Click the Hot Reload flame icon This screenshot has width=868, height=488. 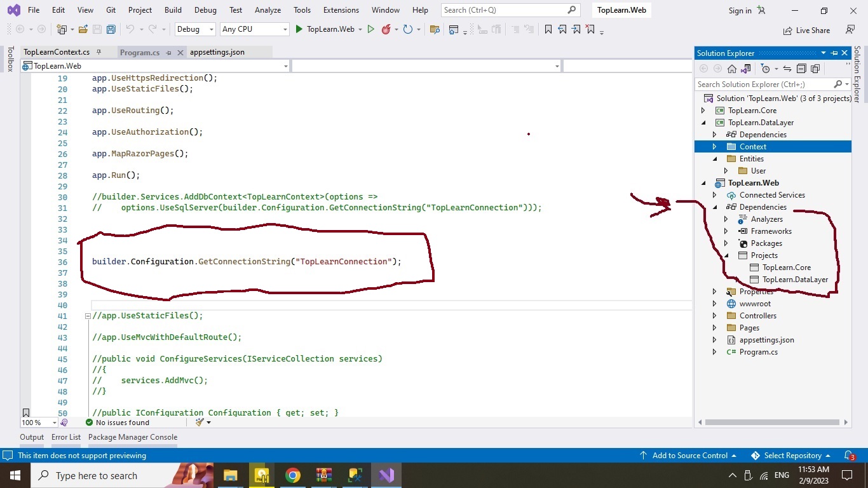point(386,29)
